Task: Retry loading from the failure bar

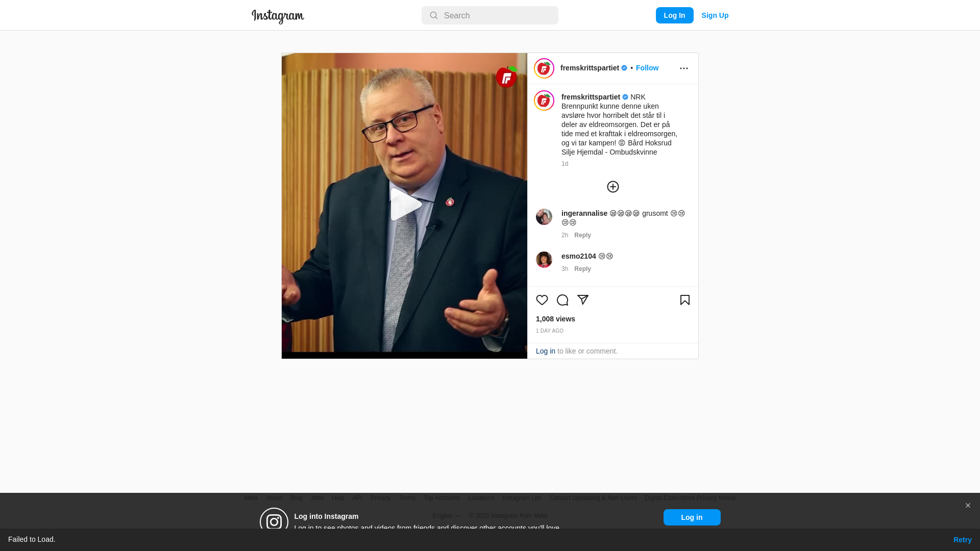Action: tap(963, 540)
